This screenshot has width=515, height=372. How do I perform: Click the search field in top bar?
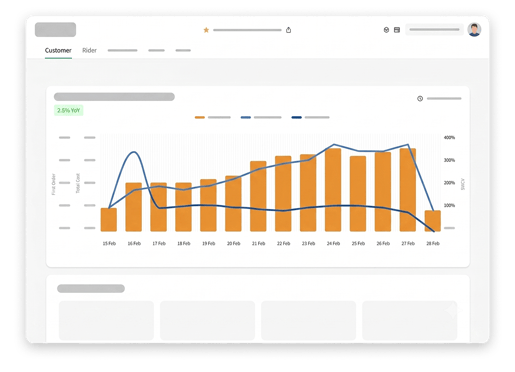(434, 30)
